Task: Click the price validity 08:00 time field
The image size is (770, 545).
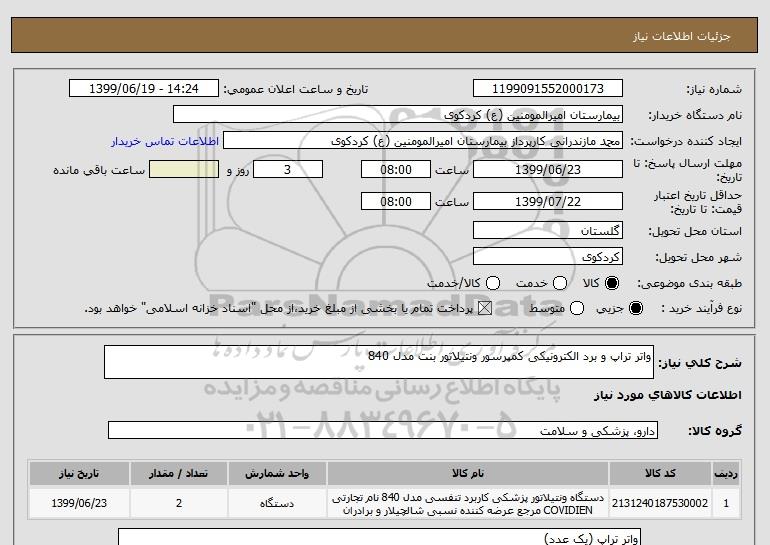Action: pos(396,201)
